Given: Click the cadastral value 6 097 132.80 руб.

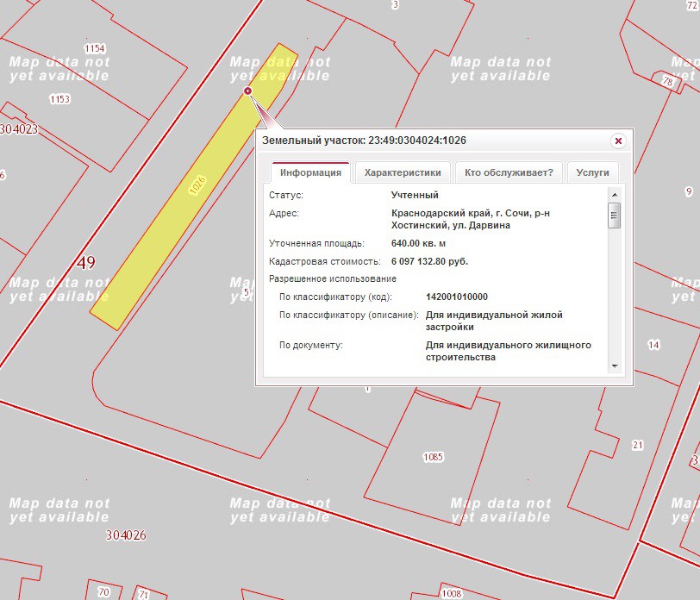Looking at the screenshot, I should (429, 261).
